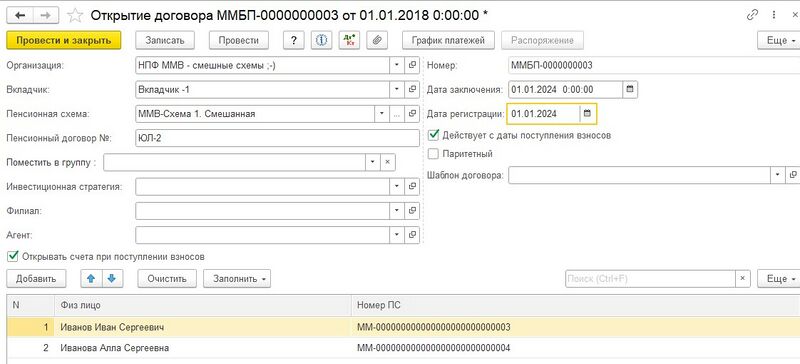Open the Пенсионная схема record icon
Screen dimensions: 800x364
pos(412,114)
